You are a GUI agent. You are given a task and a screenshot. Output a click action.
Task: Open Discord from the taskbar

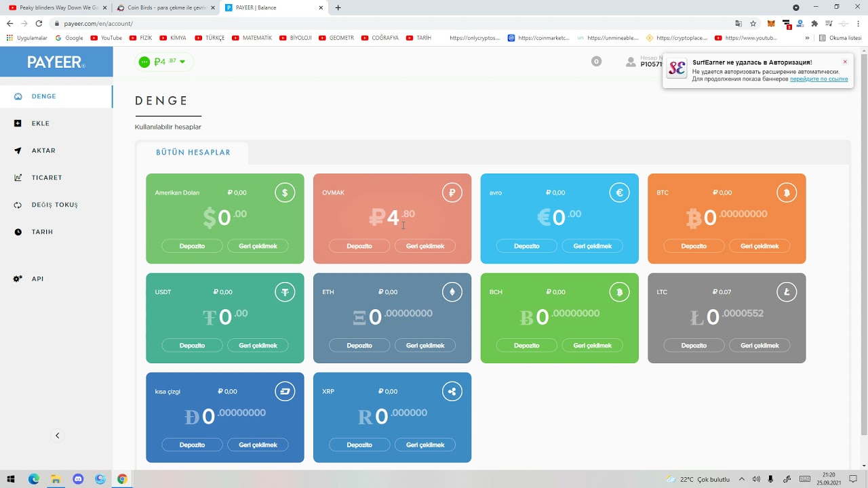tap(78, 479)
